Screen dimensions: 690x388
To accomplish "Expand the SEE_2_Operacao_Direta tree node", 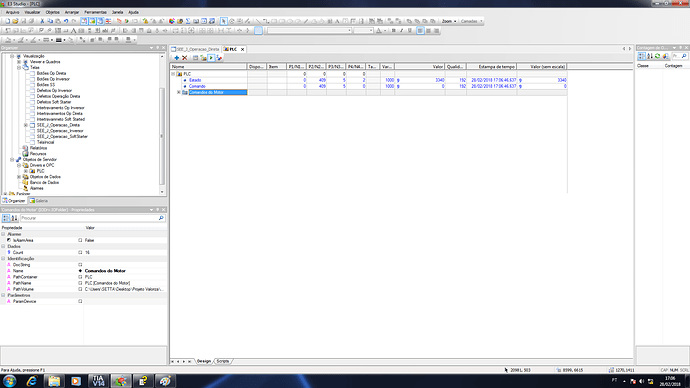I will pyautogui.click(x=26, y=125).
